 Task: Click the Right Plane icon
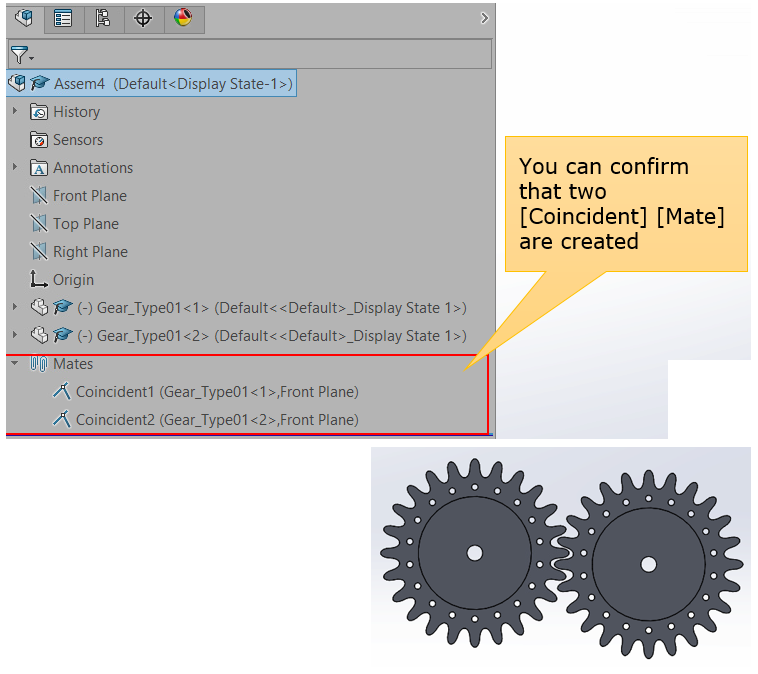click(x=39, y=252)
